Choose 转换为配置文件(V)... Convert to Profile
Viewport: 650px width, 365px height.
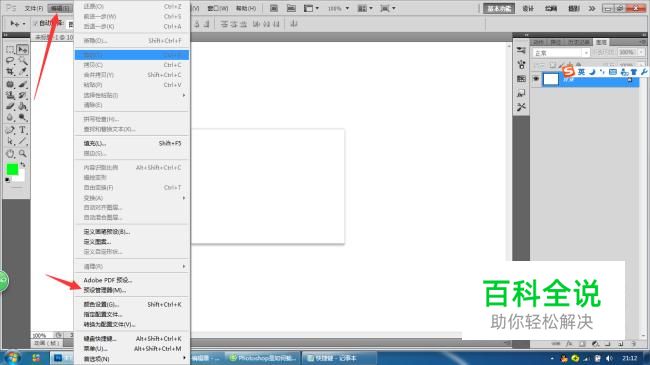131,324
